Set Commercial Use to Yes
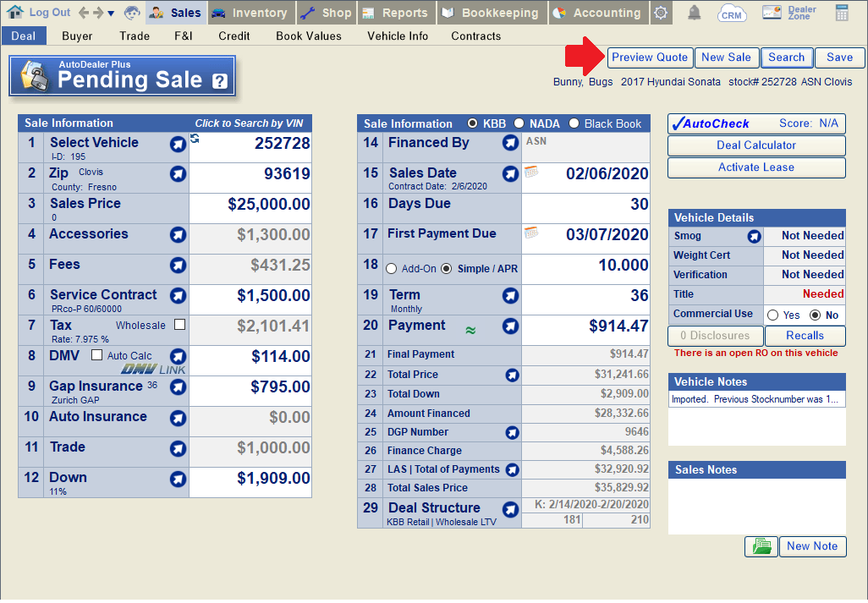The height and width of the screenshot is (603, 868). click(772, 315)
